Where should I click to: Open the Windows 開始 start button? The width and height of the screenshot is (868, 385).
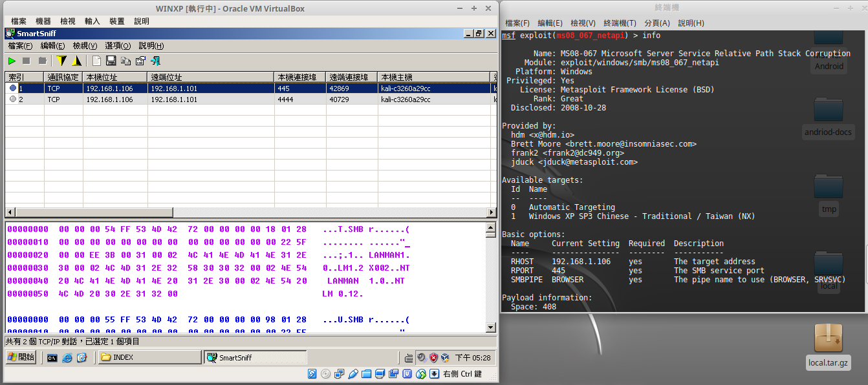(x=21, y=357)
